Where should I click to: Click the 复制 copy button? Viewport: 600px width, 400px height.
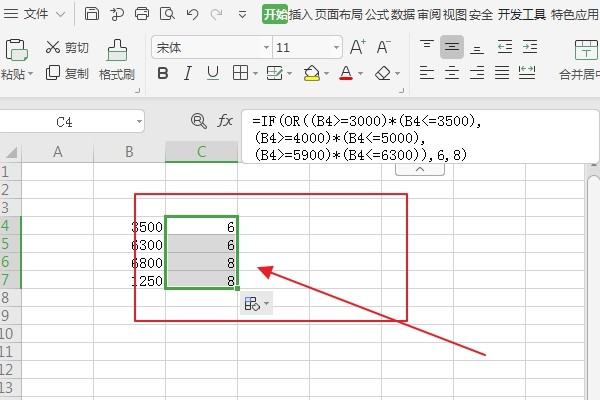67,73
